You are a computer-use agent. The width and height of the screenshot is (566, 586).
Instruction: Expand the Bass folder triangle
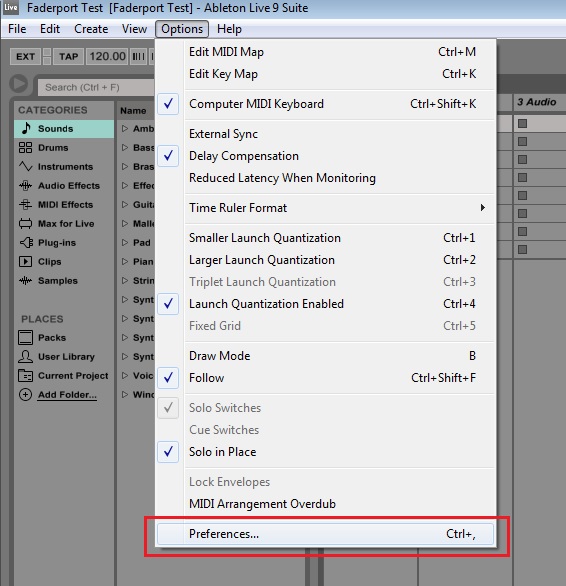tap(125, 148)
